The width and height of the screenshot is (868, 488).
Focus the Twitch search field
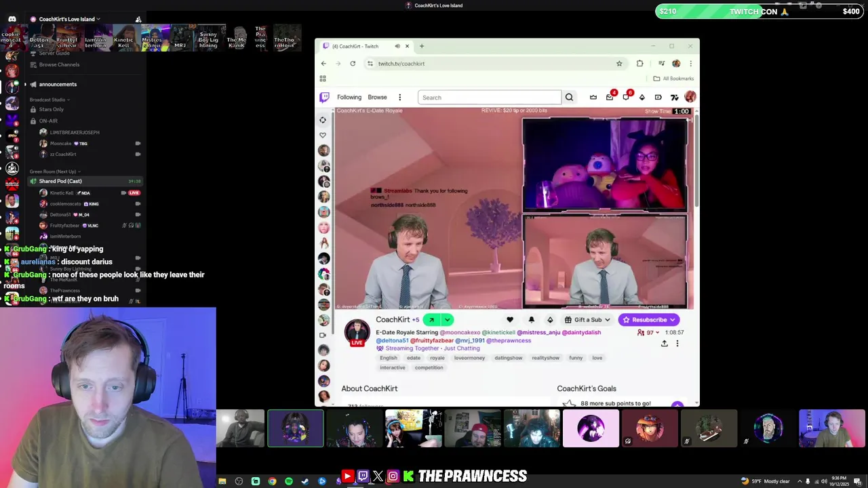(x=490, y=98)
